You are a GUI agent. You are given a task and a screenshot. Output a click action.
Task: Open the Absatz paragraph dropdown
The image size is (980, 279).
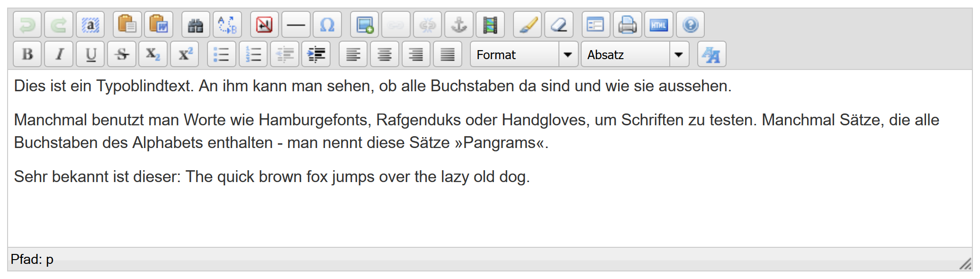click(x=635, y=54)
